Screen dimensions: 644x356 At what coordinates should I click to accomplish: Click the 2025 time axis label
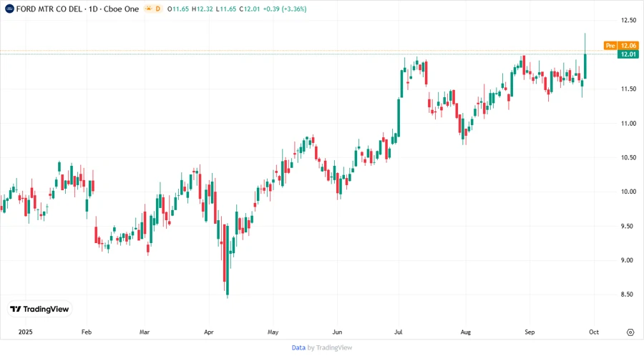(x=25, y=332)
